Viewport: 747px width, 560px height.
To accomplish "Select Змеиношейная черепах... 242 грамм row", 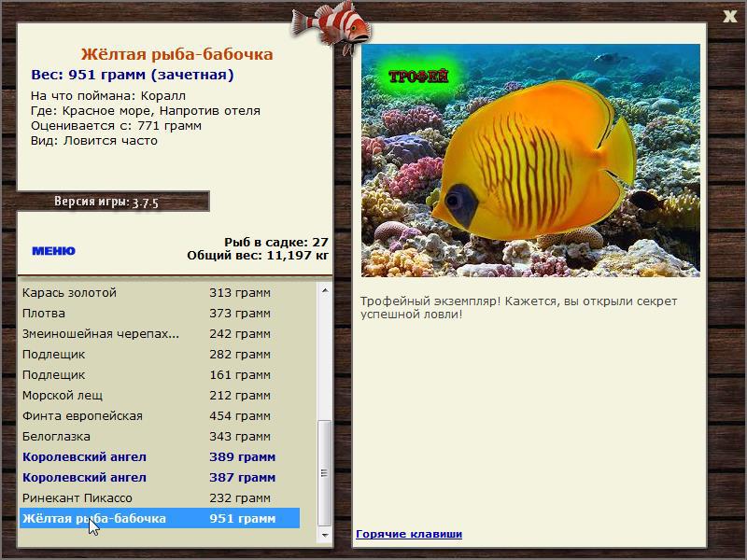I will (x=160, y=334).
